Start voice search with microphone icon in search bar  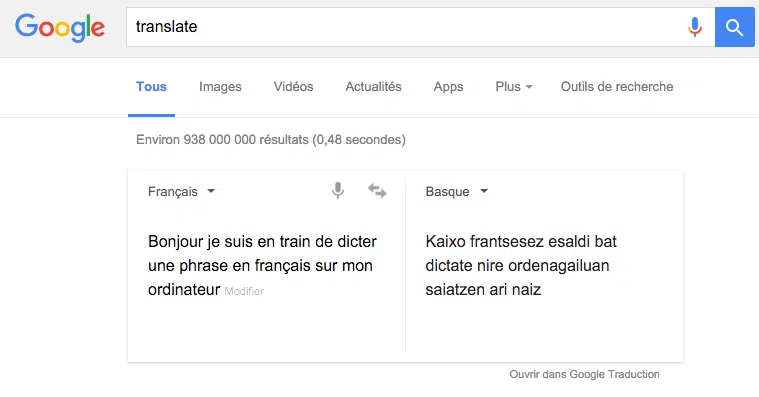point(695,27)
